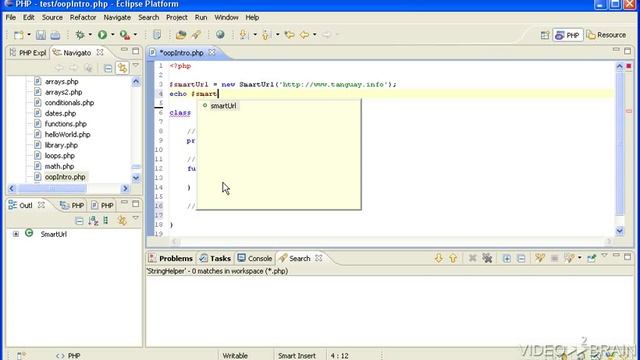Toggle Link with Editor in Navigator

coord(122,68)
